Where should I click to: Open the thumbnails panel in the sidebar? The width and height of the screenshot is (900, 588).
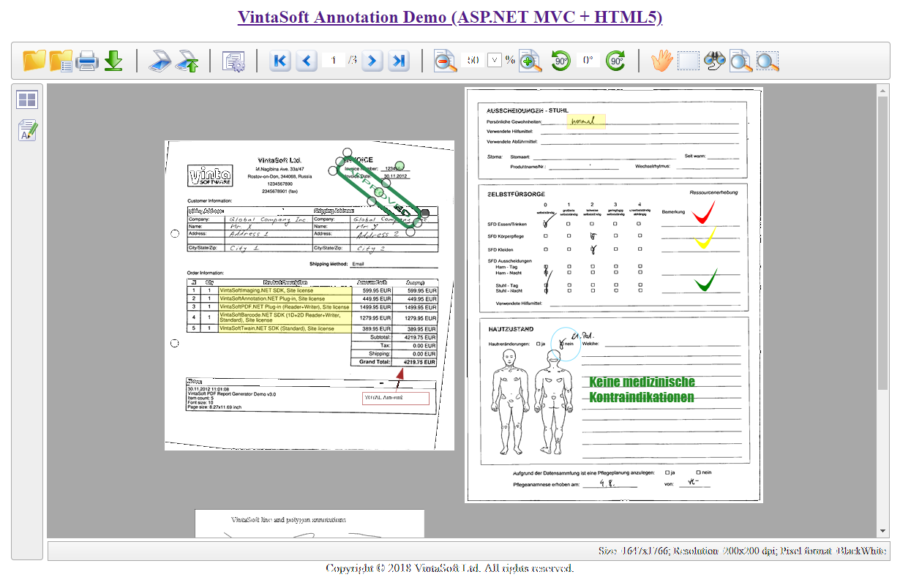coord(27,100)
